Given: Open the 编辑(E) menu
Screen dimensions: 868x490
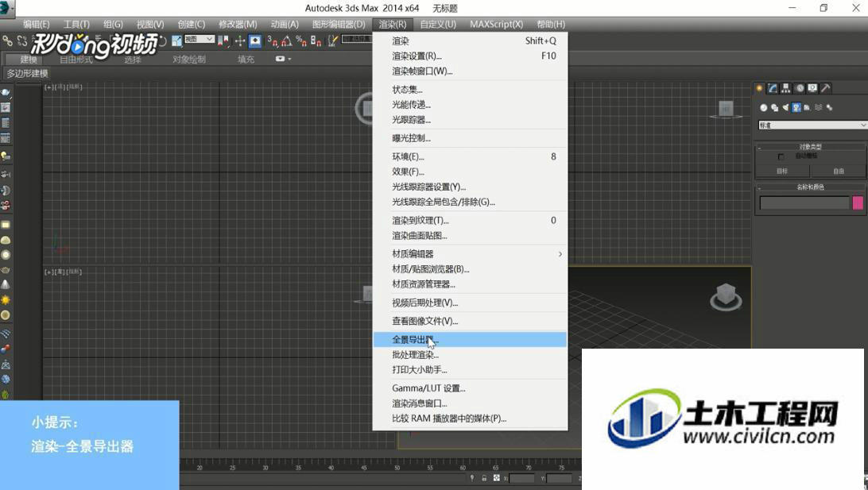Looking at the screenshot, I should coord(37,25).
